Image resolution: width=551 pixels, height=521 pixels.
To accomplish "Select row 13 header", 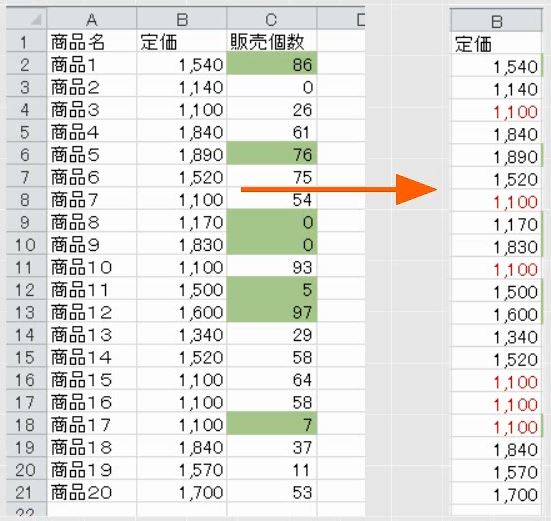I will [26, 311].
